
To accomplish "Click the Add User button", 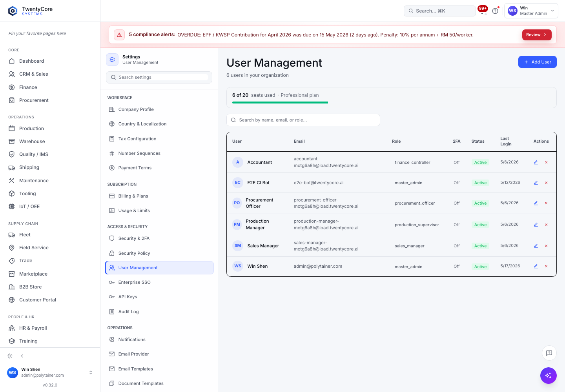I will [x=537, y=62].
